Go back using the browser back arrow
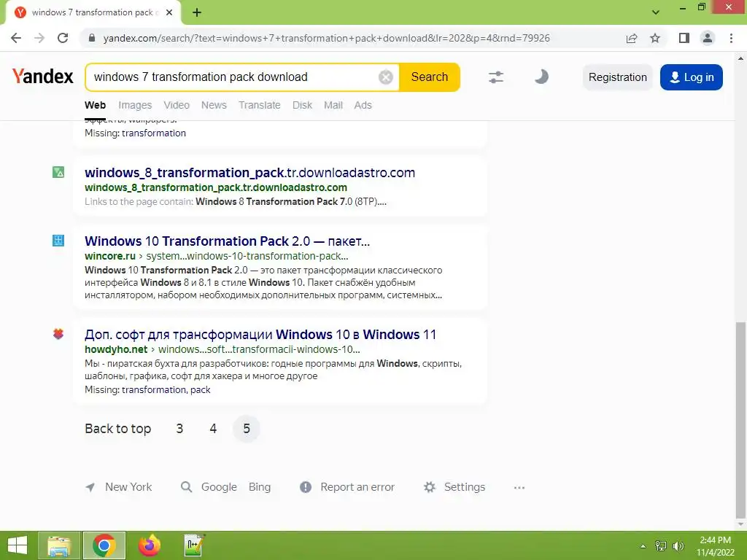This screenshot has height=560, width=747. pyautogui.click(x=16, y=38)
